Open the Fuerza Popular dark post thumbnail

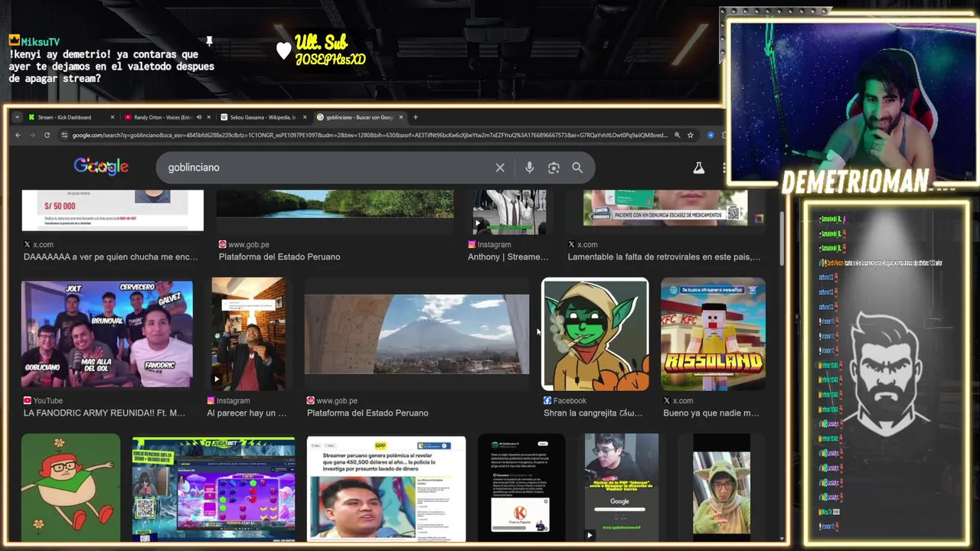tap(521, 488)
